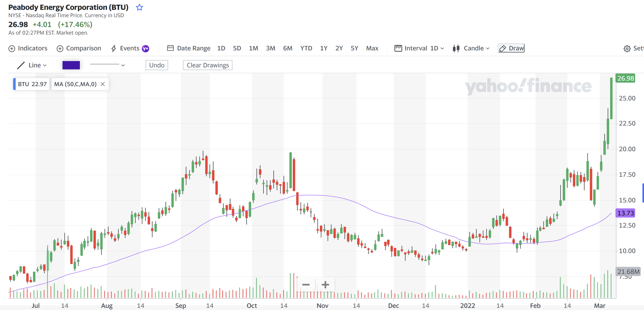Zoom out chart with minus button
The height and width of the screenshot is (310, 644).
click(x=306, y=285)
